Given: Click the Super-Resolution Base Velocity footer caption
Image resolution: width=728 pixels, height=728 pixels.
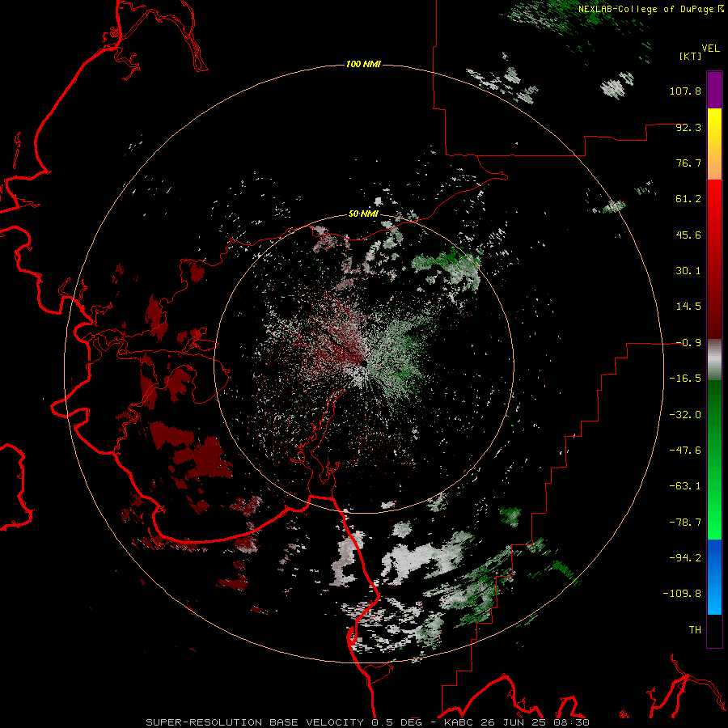Looking at the screenshot, I should point(368,722).
